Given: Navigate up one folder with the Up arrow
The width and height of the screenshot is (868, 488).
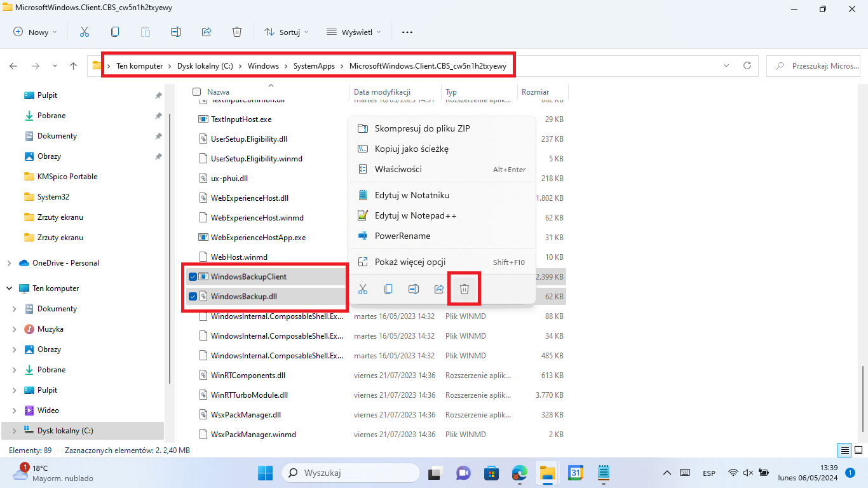Looking at the screenshot, I should pyautogui.click(x=73, y=65).
